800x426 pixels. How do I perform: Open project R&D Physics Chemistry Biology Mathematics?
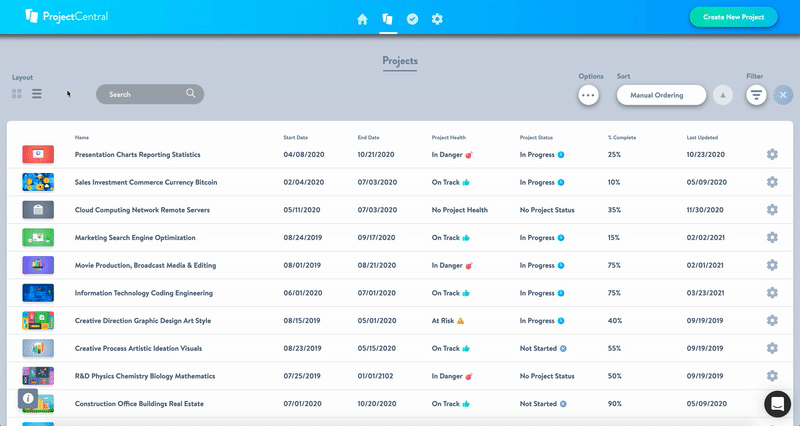tap(145, 376)
